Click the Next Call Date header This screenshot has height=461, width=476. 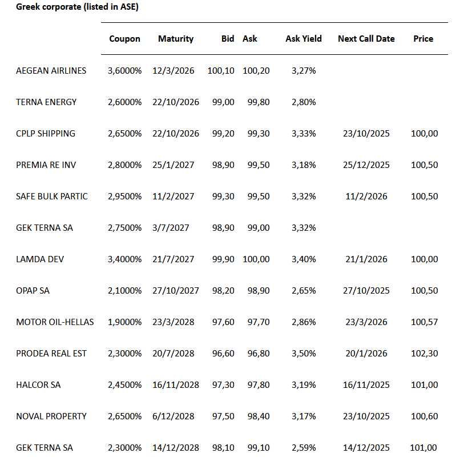pos(366,39)
